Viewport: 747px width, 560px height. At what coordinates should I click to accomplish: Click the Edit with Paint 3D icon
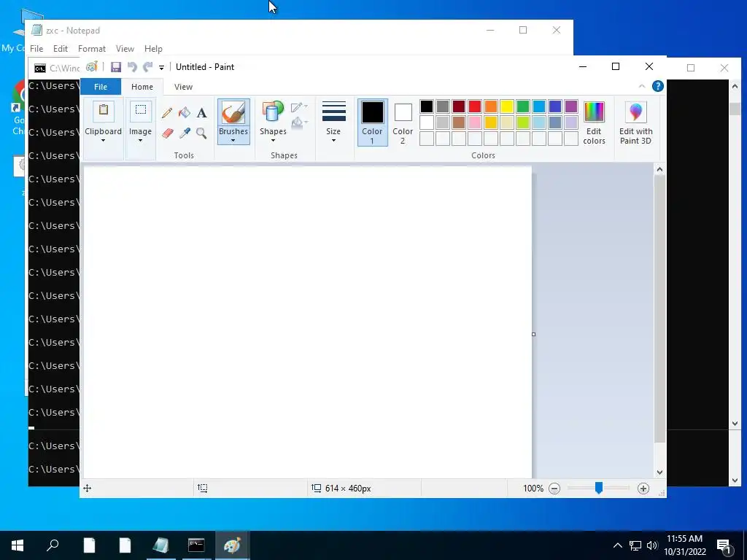pos(635,112)
